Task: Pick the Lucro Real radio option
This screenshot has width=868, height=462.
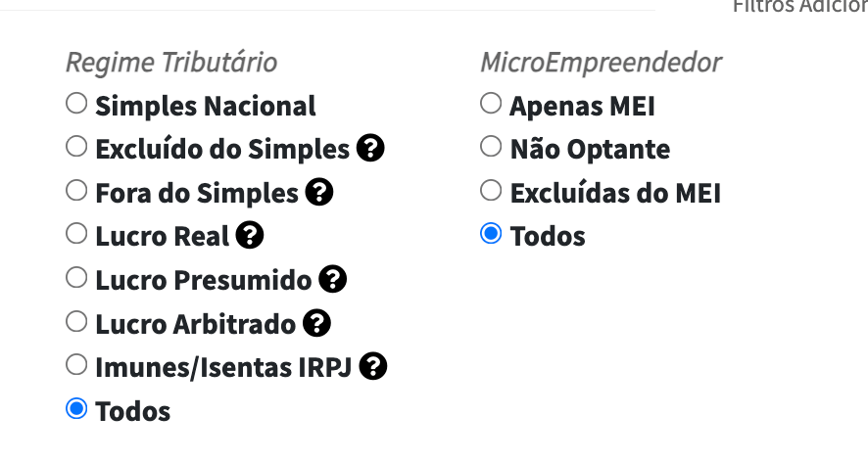Action: (76, 234)
